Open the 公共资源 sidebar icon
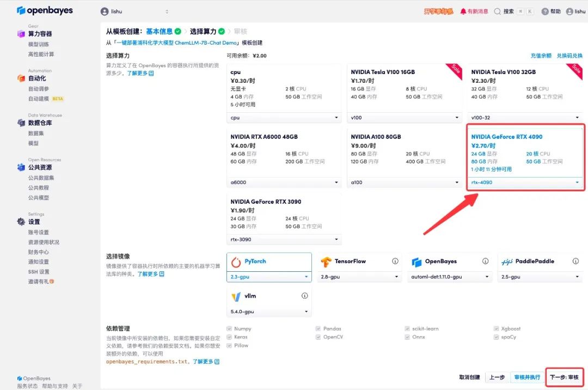588x390 pixels. click(21, 167)
